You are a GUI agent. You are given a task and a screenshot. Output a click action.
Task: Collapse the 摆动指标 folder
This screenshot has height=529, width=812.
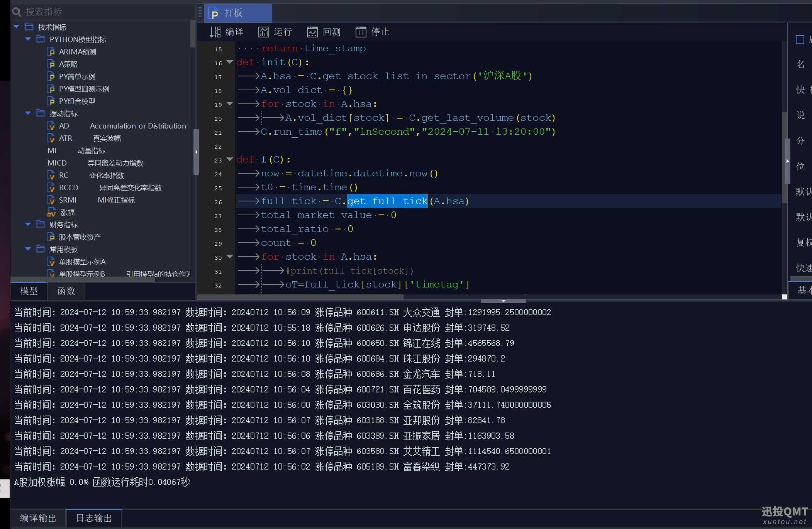[x=28, y=113]
